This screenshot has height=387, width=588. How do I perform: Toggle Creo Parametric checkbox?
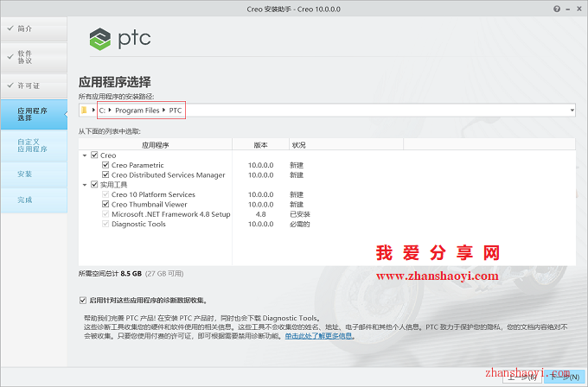tap(105, 165)
